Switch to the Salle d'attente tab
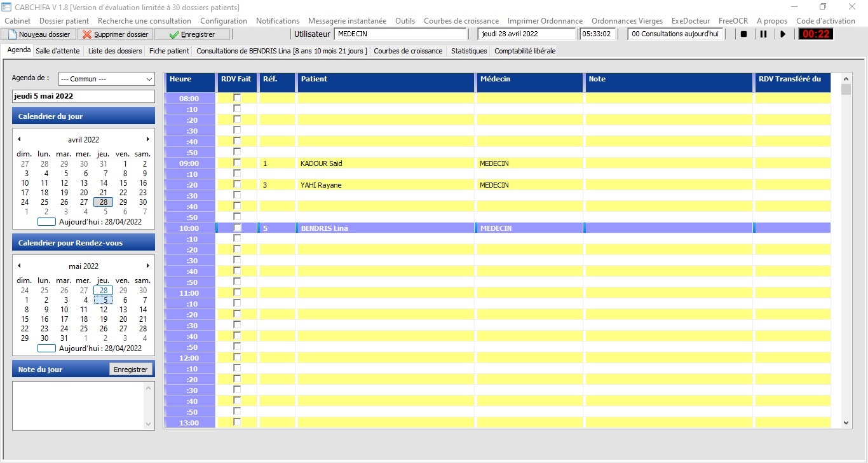Viewport: 868px width, 463px height. coord(58,51)
